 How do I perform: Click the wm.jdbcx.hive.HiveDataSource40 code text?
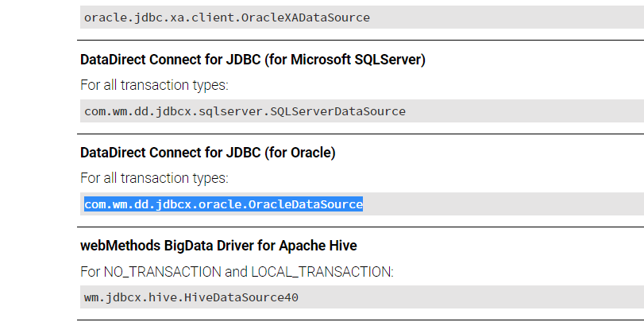[191, 297]
